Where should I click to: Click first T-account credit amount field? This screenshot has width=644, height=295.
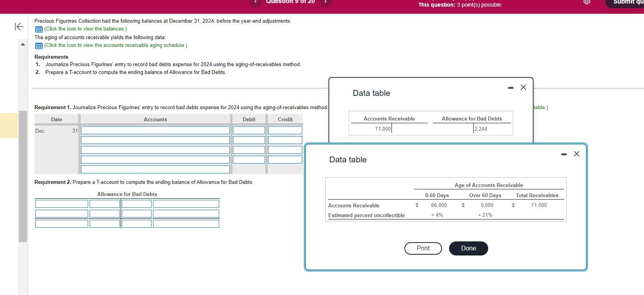point(136,204)
